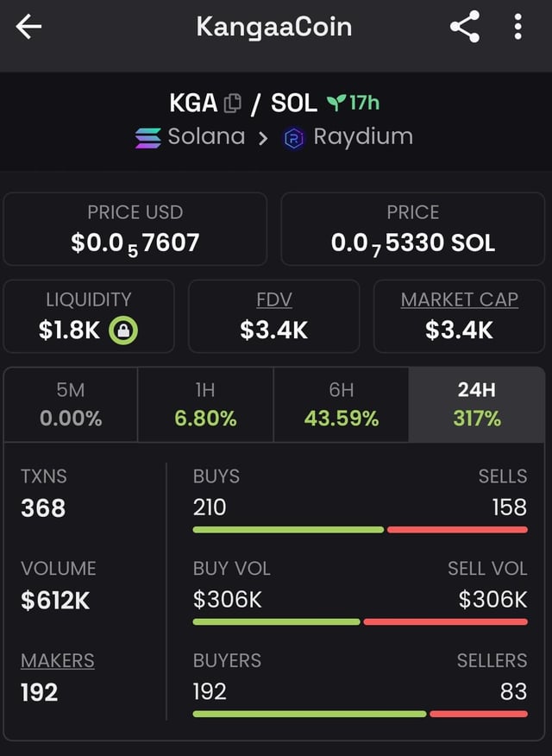Select the 24H timeframe tab

477,404
